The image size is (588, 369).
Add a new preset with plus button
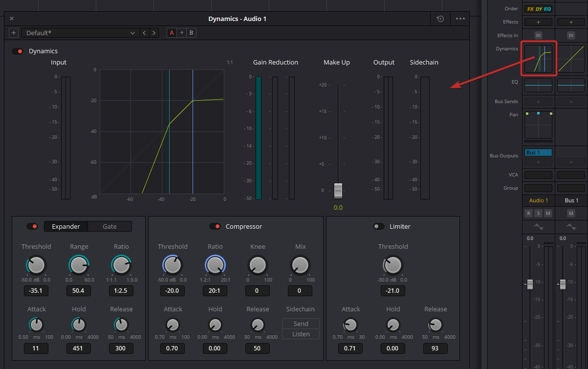[14, 33]
